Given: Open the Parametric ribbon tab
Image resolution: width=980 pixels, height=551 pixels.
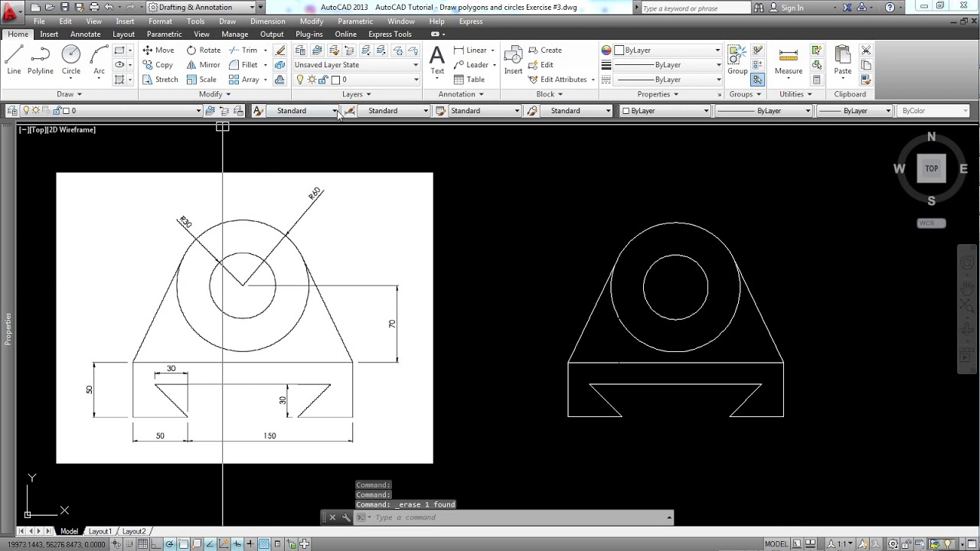Looking at the screenshot, I should click(x=164, y=34).
